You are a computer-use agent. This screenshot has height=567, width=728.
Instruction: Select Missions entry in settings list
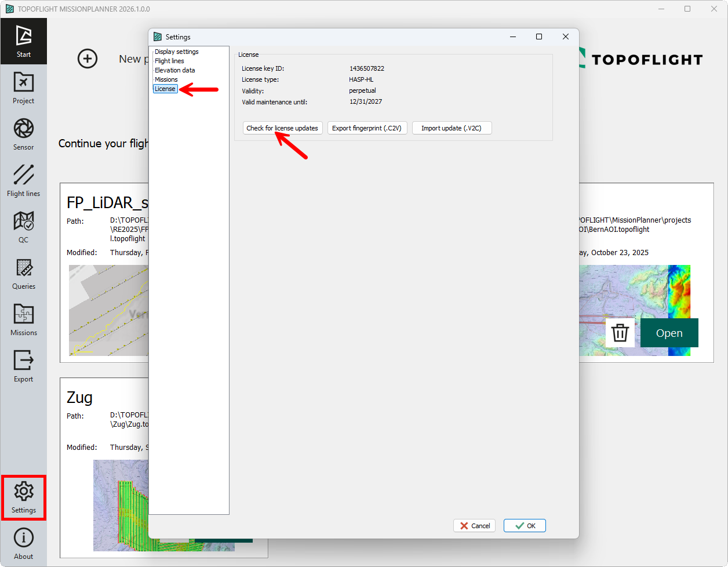166,79
